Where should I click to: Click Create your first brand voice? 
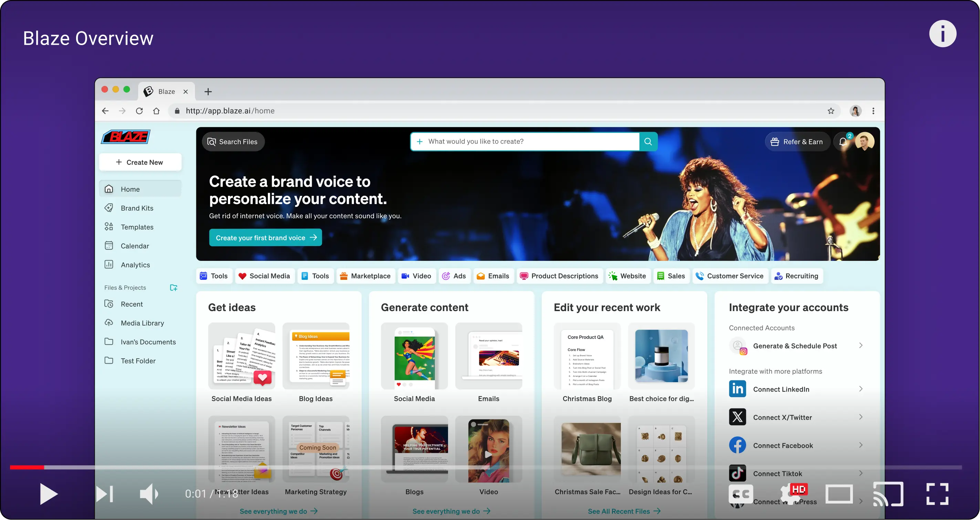[265, 237]
